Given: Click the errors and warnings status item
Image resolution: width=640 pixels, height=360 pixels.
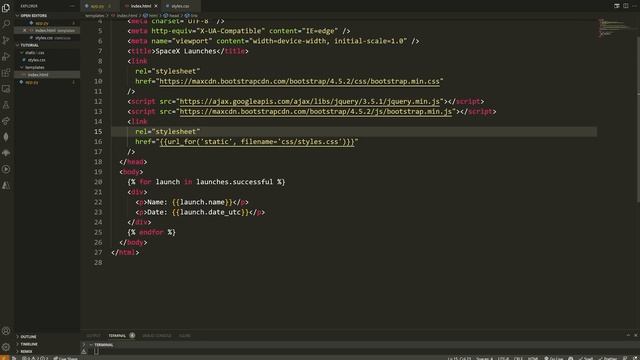Looking at the screenshot, I should (x=35, y=358).
